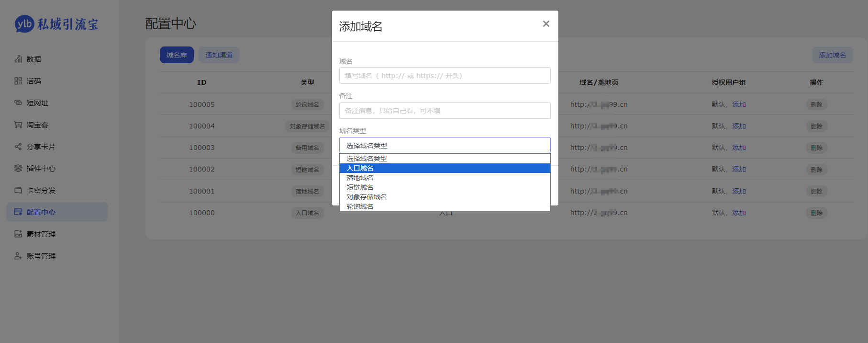Click the 添加域名 button at top right

[832, 55]
